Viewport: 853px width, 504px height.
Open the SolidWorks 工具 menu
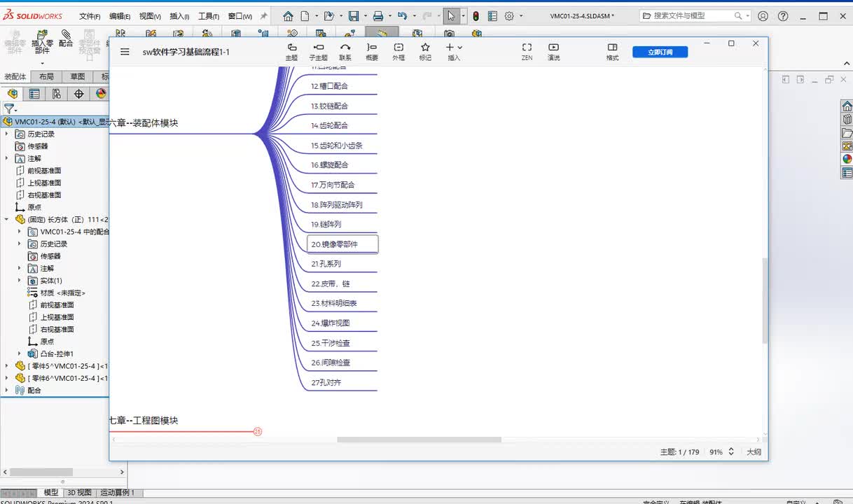pos(209,16)
